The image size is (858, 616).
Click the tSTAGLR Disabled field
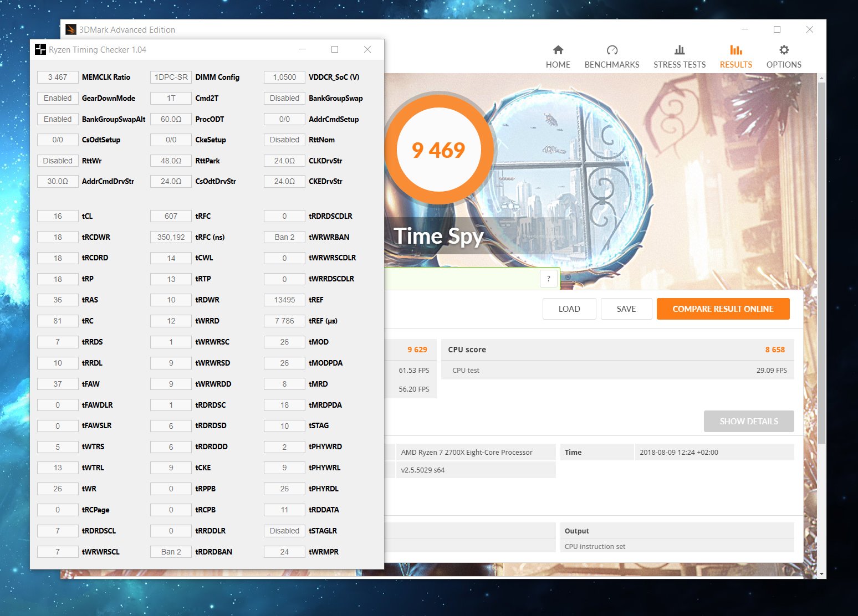click(x=284, y=531)
